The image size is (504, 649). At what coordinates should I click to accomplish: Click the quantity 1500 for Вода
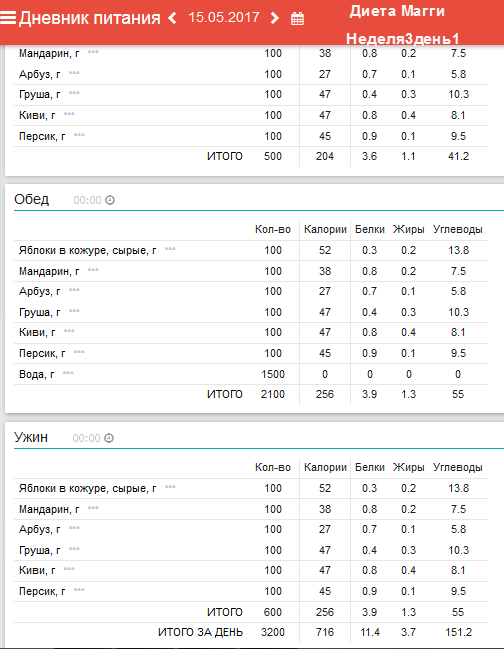[273, 374]
